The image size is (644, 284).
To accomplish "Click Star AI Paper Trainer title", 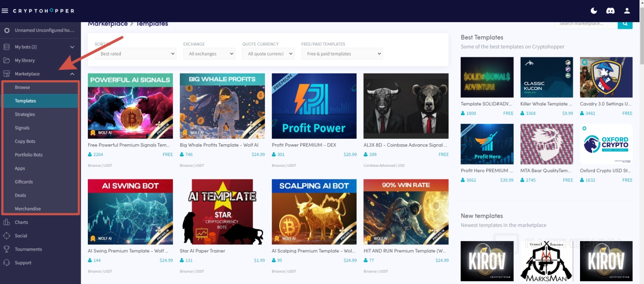I will tap(202, 251).
